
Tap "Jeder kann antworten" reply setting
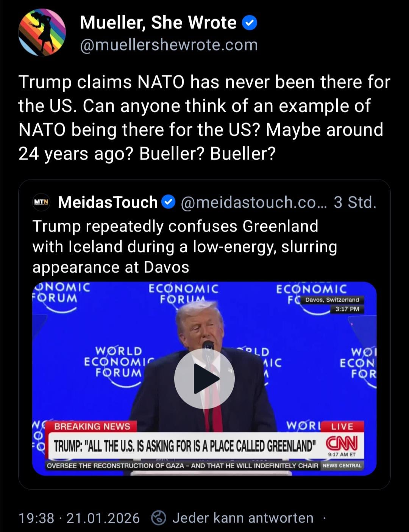pyautogui.click(x=242, y=518)
